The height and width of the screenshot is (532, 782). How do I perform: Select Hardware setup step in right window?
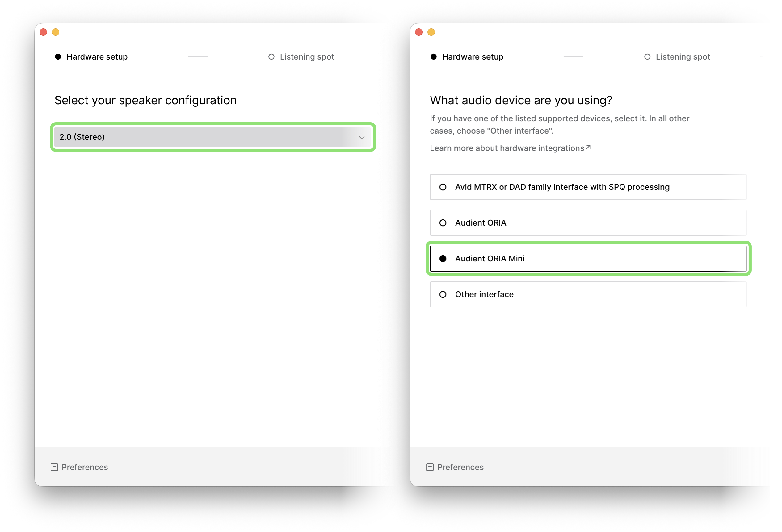pyautogui.click(x=467, y=57)
